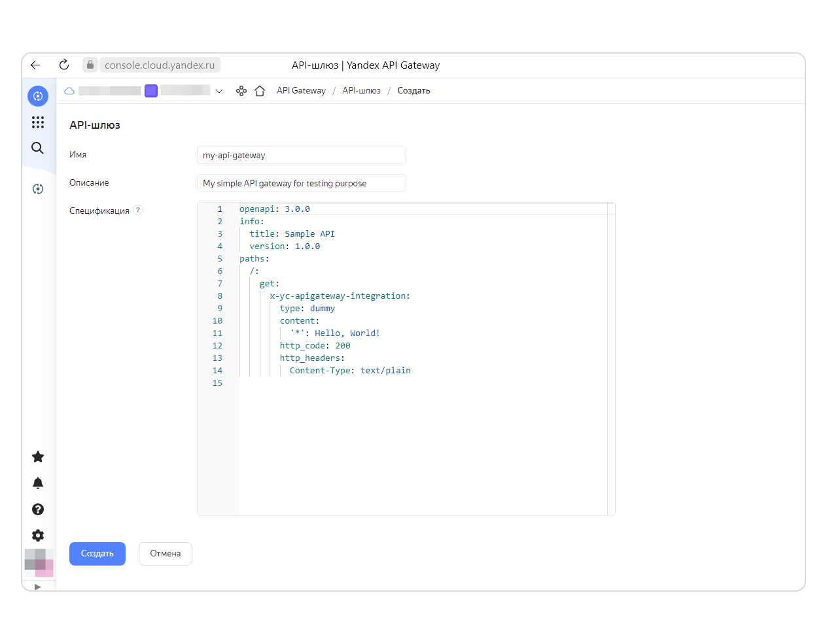The width and height of the screenshot is (827, 644).
Task: Click the serverless service icon below search
Action: [x=38, y=188]
